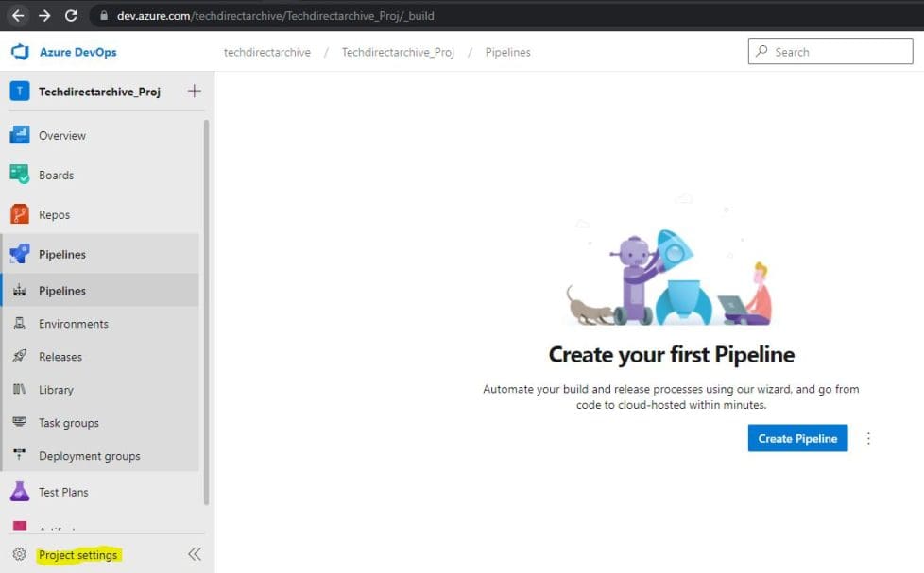Open the Boards hub icon
924x573 pixels.
point(20,175)
